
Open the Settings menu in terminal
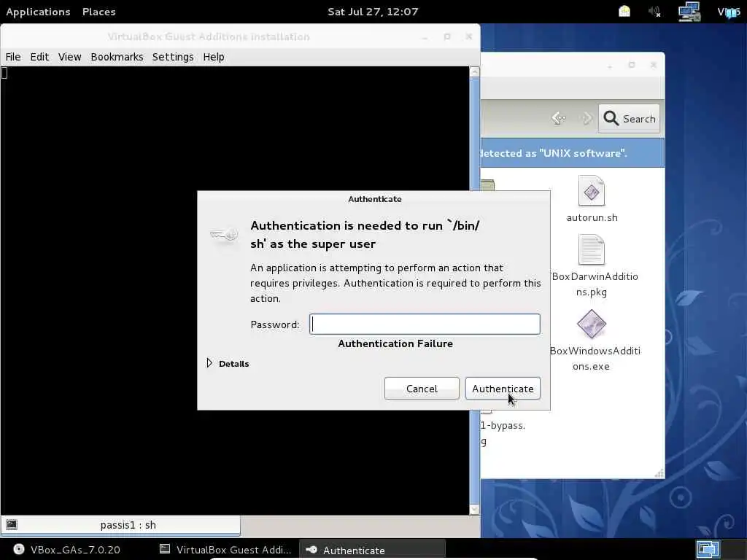point(173,57)
